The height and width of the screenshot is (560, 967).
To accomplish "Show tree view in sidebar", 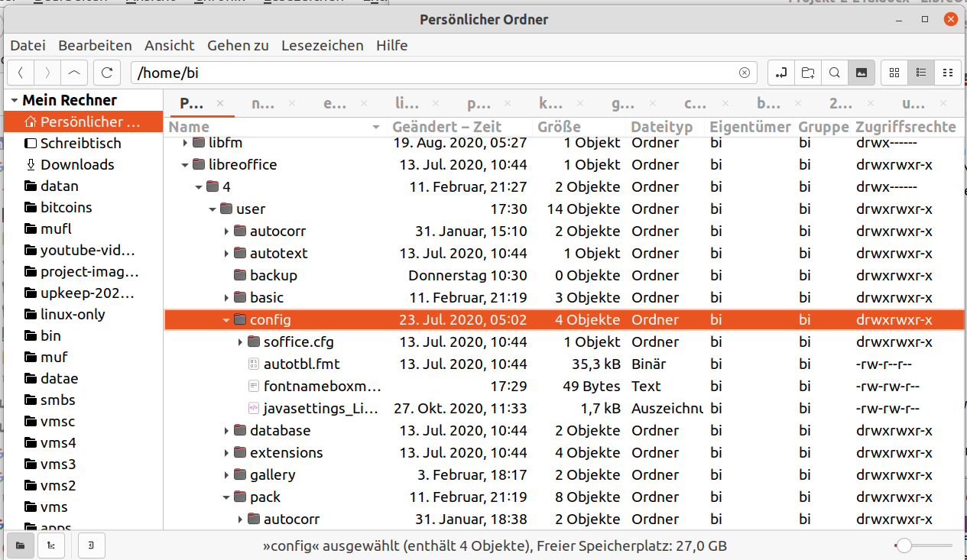I will point(50,545).
